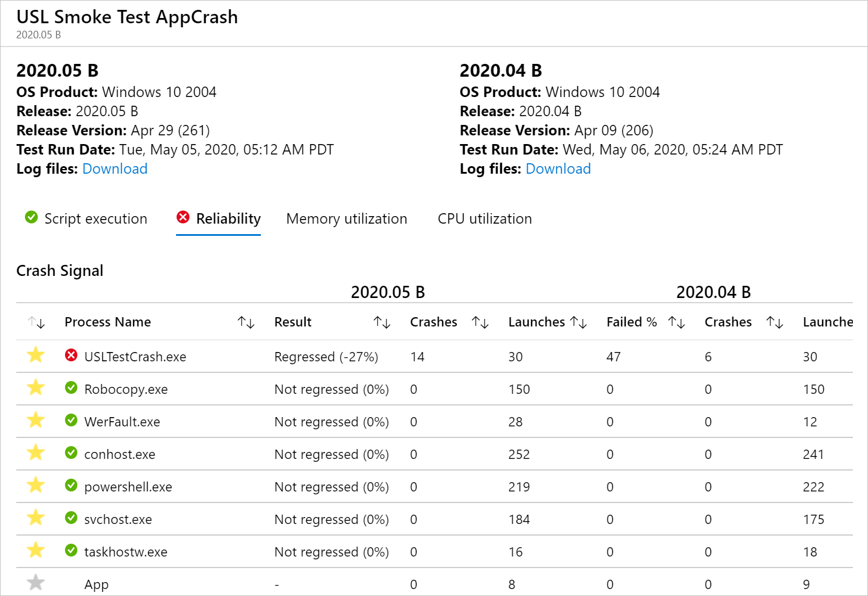Favorite the App row by clicking its star
Screen dimensions: 868x596
(x=35, y=583)
